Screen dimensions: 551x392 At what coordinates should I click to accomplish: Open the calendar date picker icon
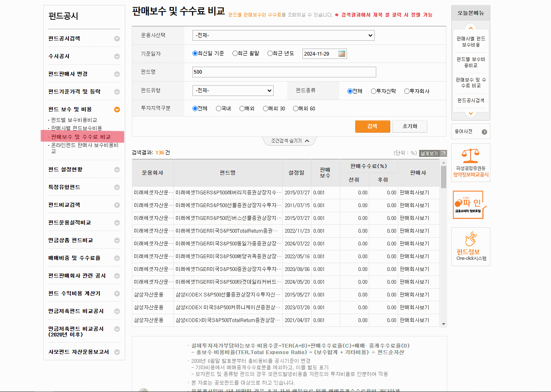click(341, 54)
